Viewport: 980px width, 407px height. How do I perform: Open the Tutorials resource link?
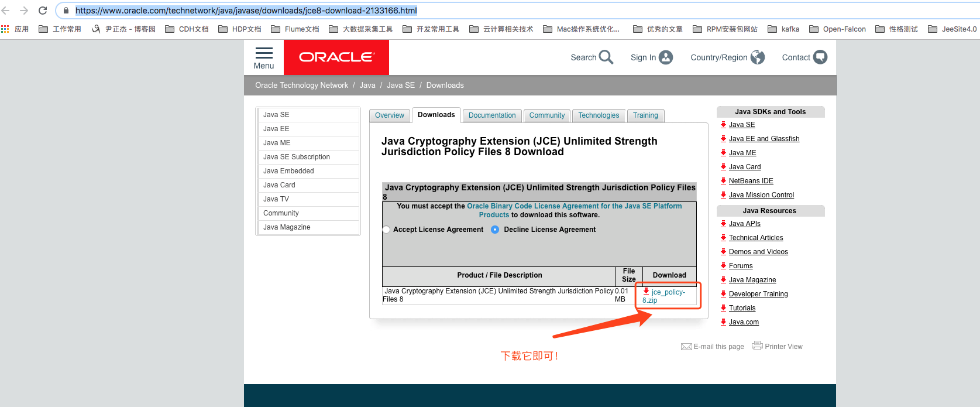point(742,308)
